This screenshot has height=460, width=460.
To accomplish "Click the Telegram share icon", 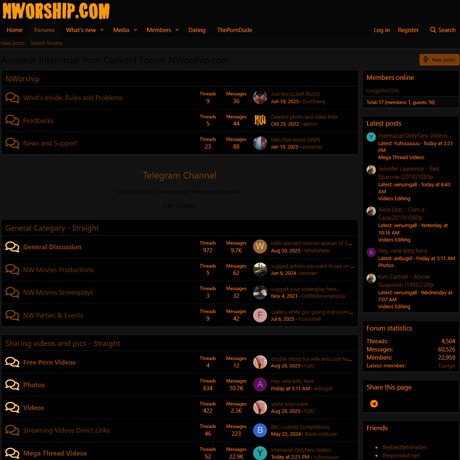I will pyautogui.click(x=374, y=404).
